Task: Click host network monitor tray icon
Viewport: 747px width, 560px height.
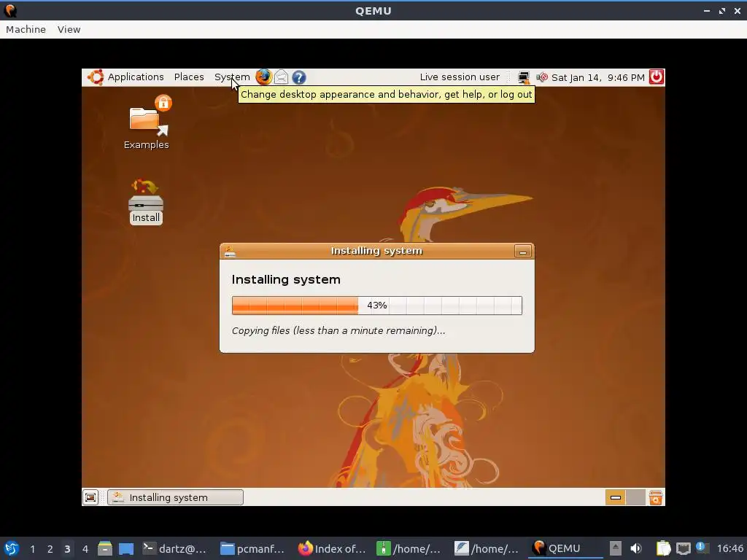Action: 683,548
